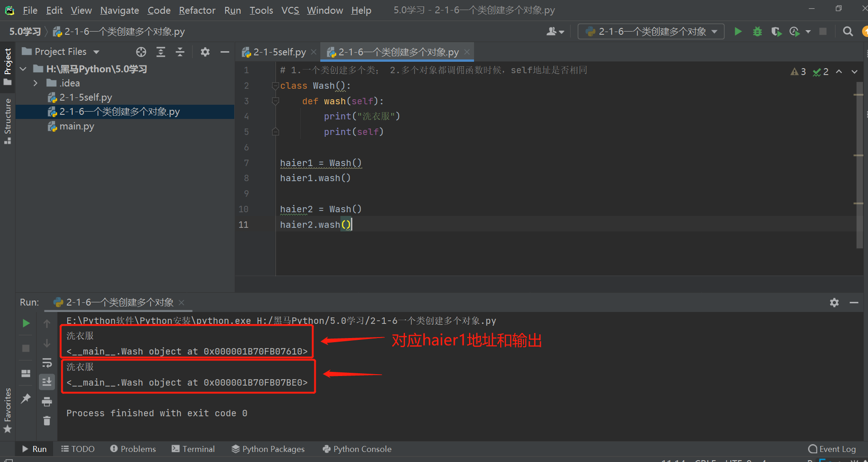The width and height of the screenshot is (868, 462).
Task: Open the run configuration dropdown
Action: 651,32
